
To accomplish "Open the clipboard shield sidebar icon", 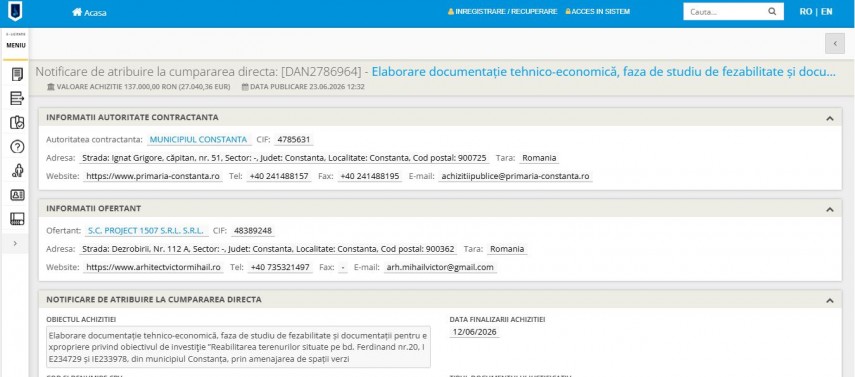I will [x=17, y=122].
